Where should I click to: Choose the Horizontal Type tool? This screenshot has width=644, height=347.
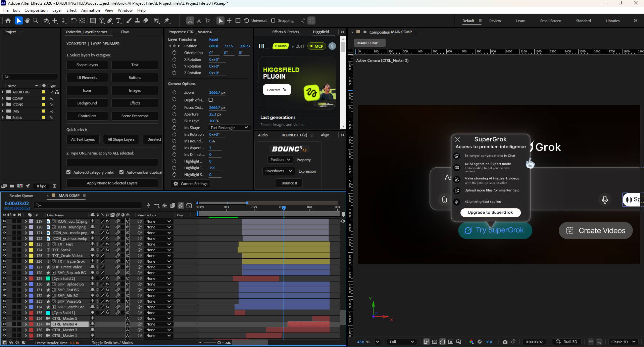tap(118, 21)
